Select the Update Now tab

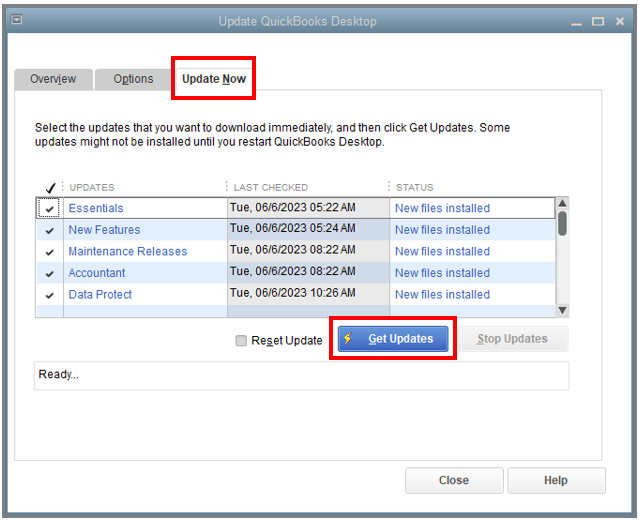click(x=214, y=79)
